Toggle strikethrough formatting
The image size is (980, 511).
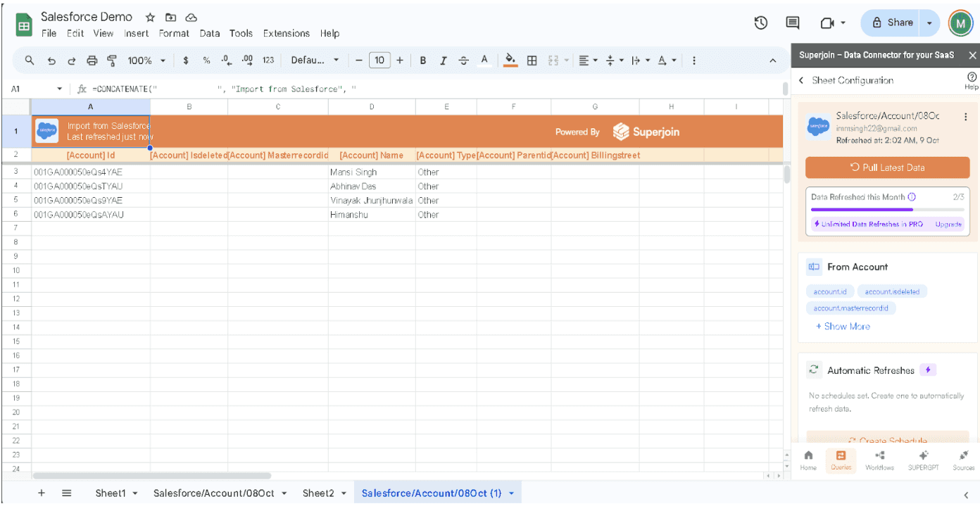coord(463,61)
